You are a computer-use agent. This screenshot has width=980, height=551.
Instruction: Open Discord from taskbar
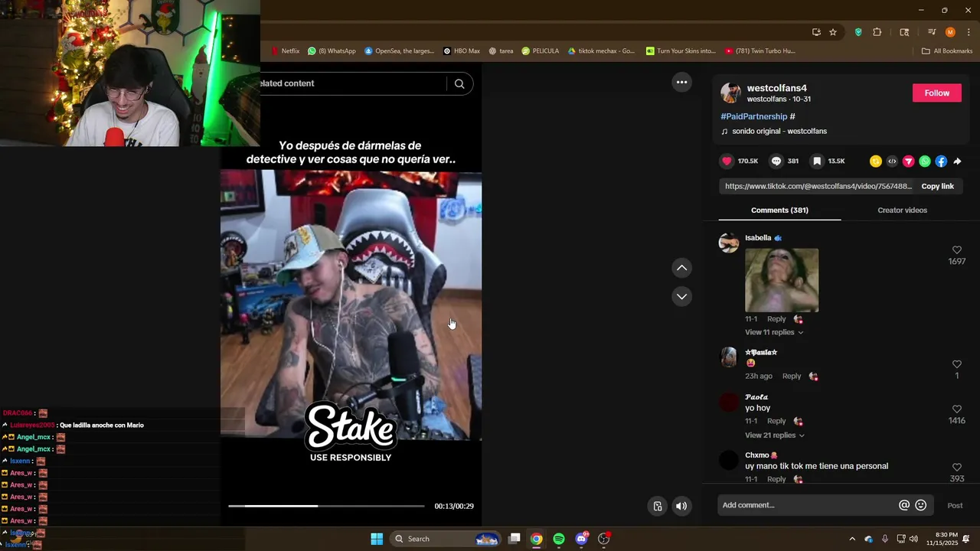coord(581,539)
